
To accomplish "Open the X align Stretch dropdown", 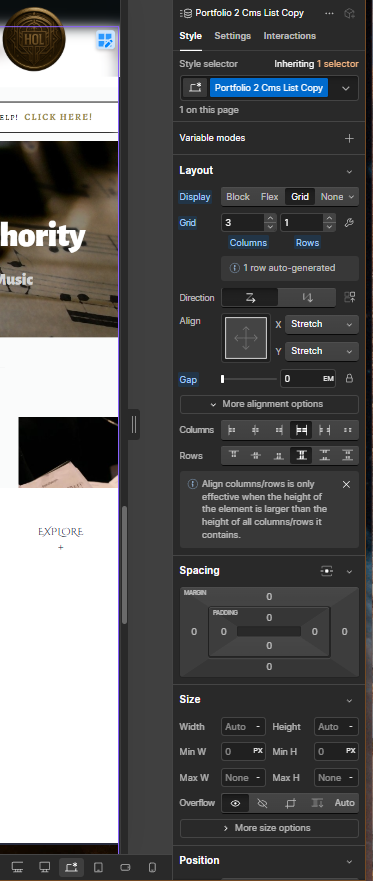I will pos(321,324).
